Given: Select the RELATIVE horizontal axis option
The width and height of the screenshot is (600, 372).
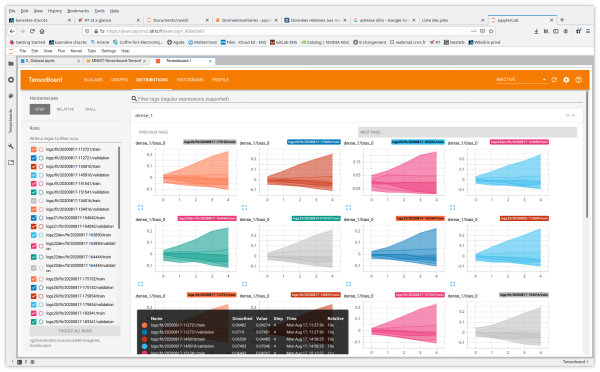Looking at the screenshot, I should click(x=65, y=109).
